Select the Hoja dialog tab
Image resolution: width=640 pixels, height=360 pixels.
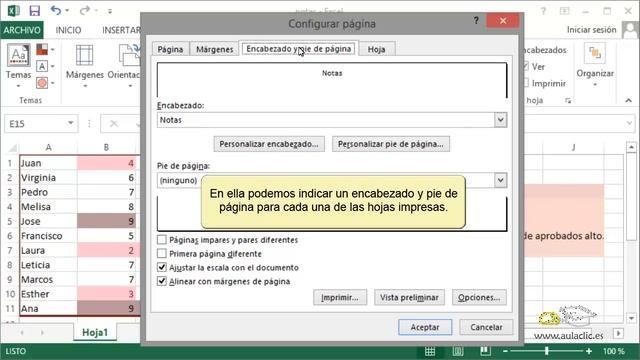tap(376, 49)
